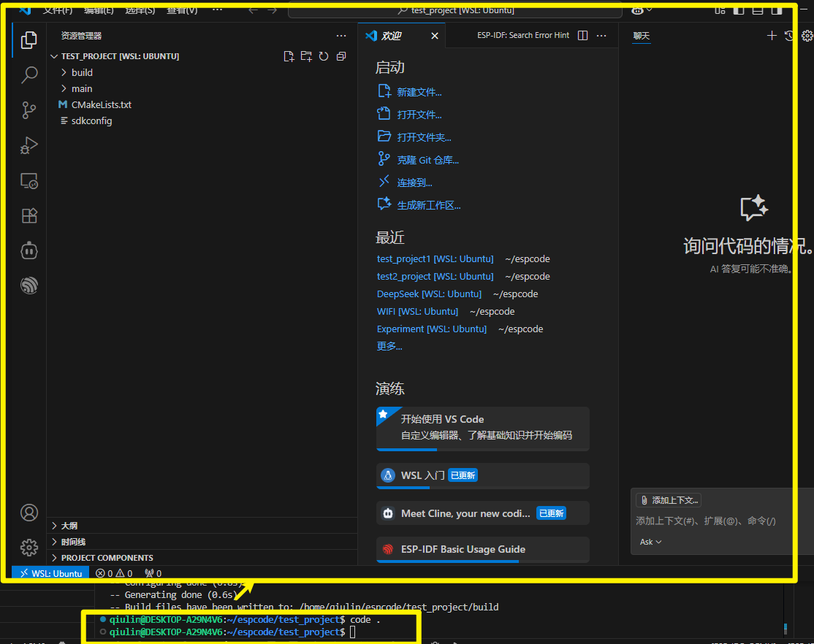Open the Manage gear in activity bar
Screen dimensions: 814x644
pyautogui.click(x=29, y=548)
